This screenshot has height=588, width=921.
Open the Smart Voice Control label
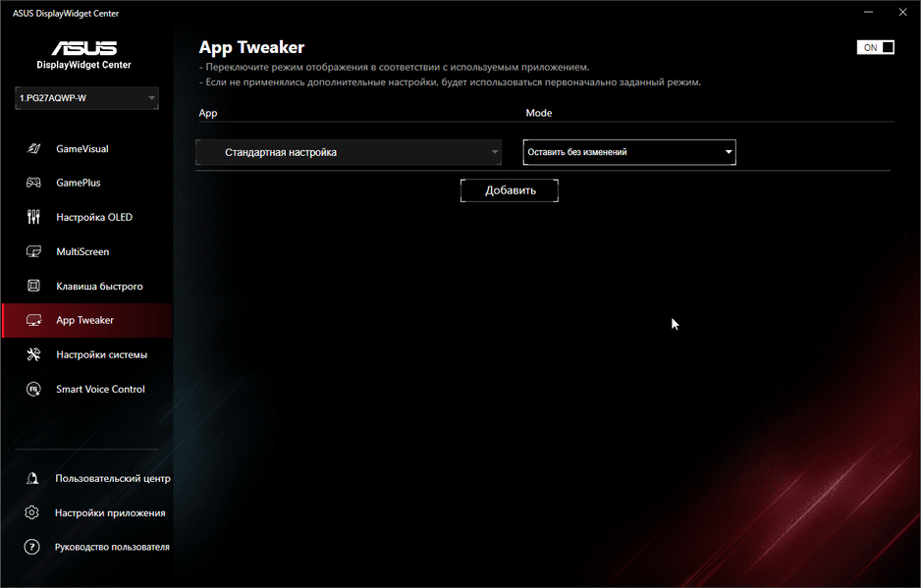point(100,389)
